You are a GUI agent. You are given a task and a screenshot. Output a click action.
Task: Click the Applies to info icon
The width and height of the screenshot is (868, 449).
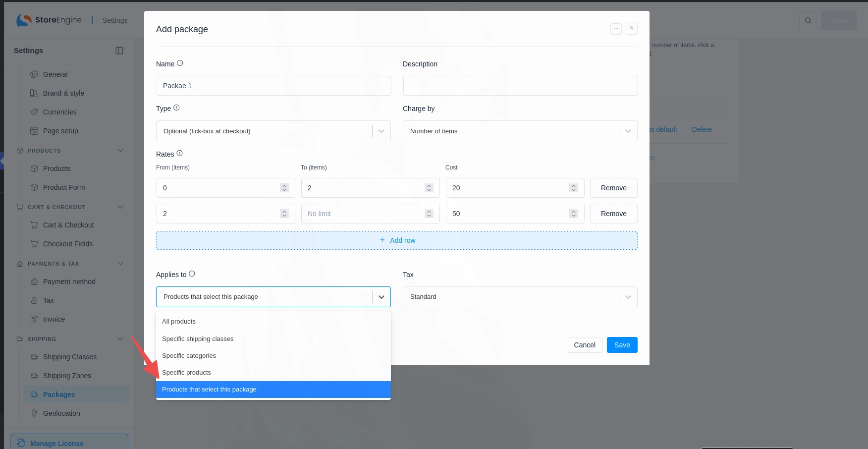(192, 274)
